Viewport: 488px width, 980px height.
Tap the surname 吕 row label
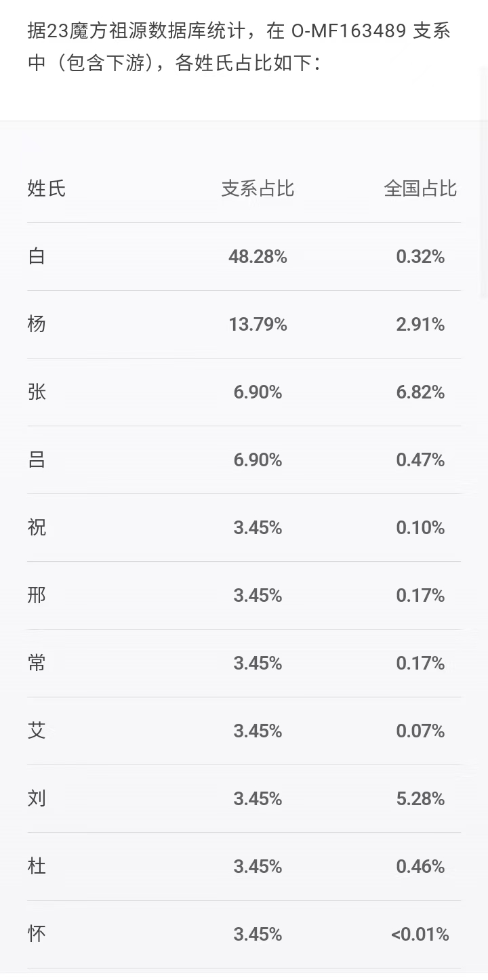(x=37, y=460)
